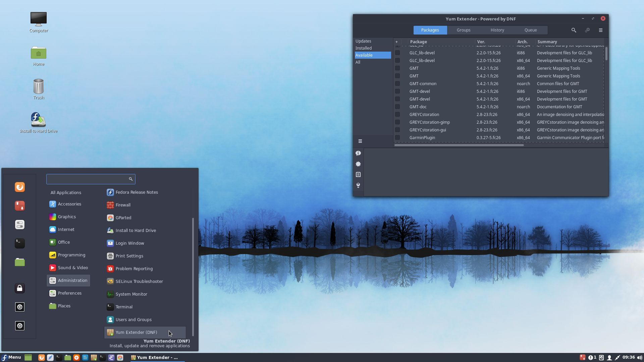
Task: Select the All packages filter
Action: pyautogui.click(x=373, y=62)
